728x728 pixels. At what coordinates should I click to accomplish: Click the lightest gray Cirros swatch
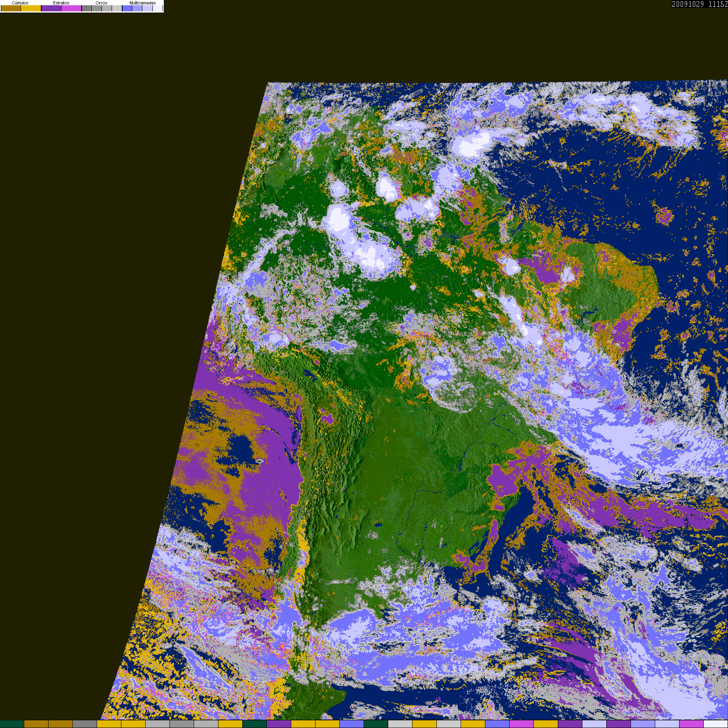[x=117, y=8]
